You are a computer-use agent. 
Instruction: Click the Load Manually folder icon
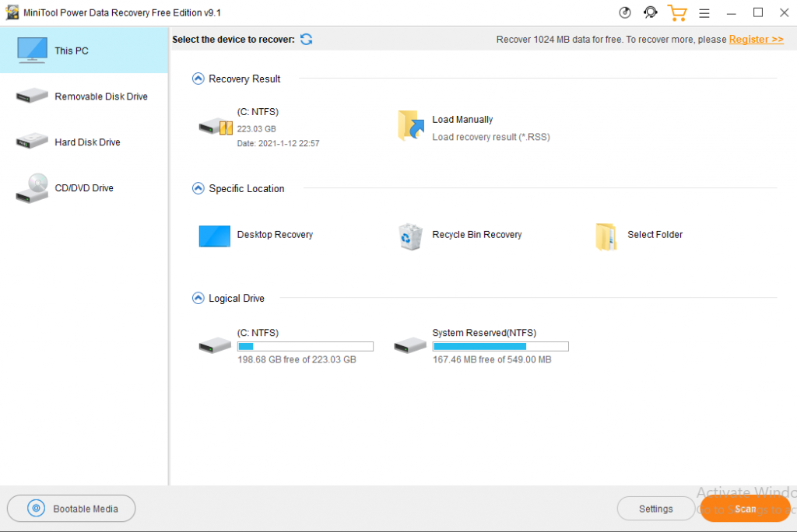pos(411,125)
